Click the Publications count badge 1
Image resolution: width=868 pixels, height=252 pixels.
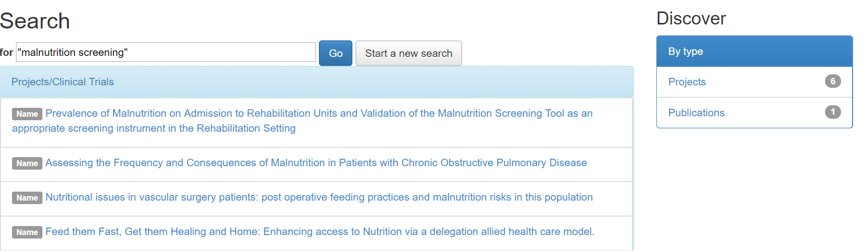(833, 112)
